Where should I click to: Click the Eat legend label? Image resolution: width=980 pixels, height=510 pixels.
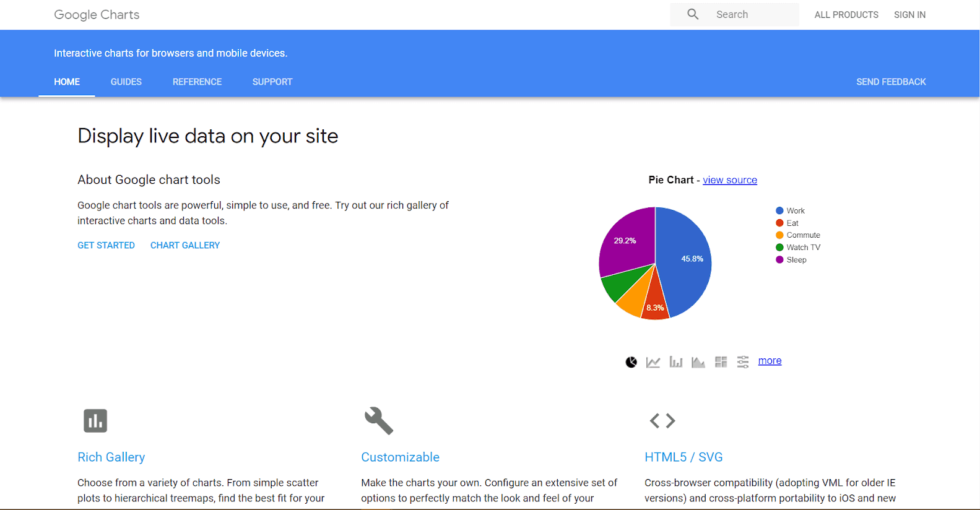792,223
